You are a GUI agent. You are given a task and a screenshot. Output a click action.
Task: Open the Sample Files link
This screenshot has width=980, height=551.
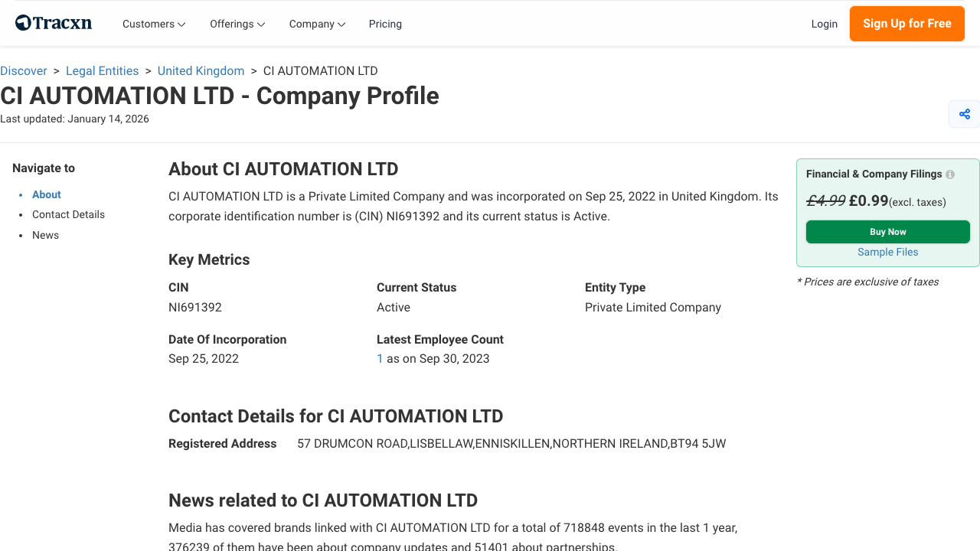point(887,252)
